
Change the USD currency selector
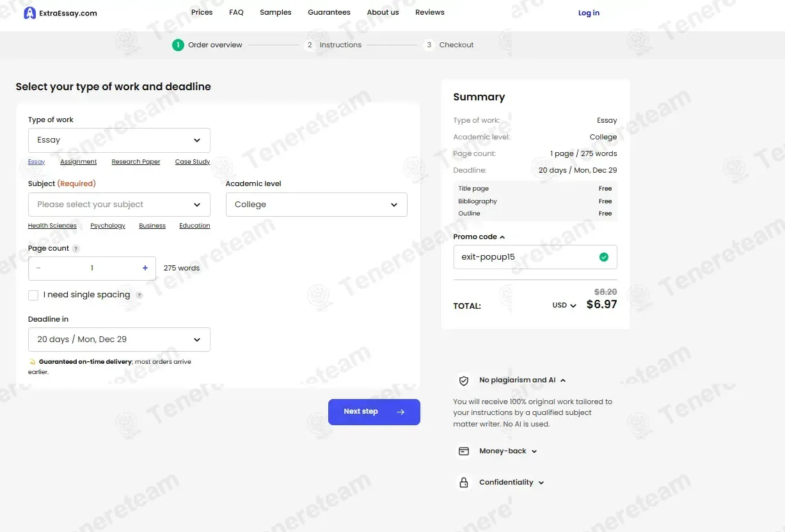click(564, 306)
